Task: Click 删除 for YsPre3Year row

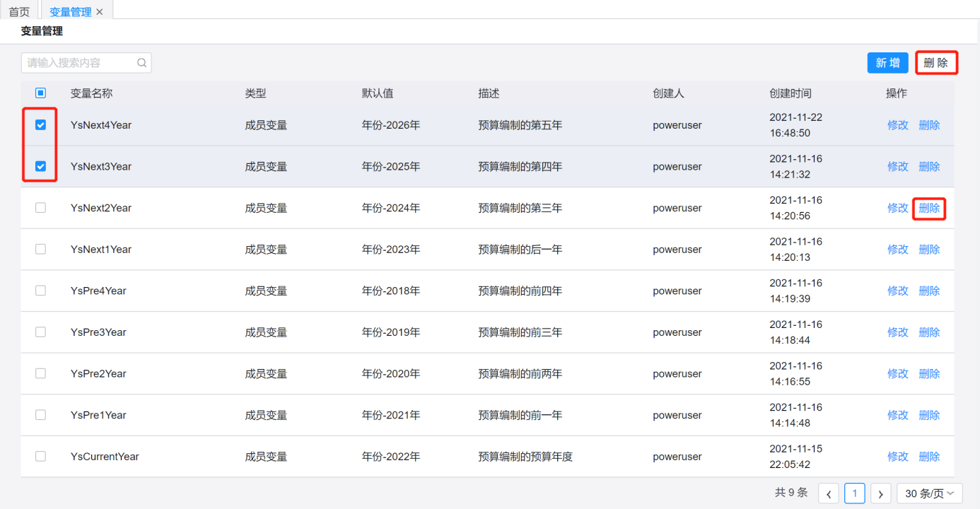Action: 929,332
